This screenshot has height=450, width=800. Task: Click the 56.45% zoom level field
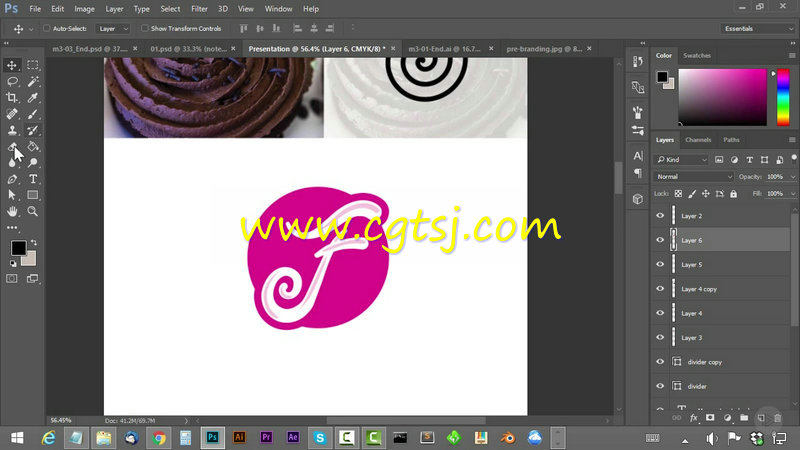coord(61,420)
